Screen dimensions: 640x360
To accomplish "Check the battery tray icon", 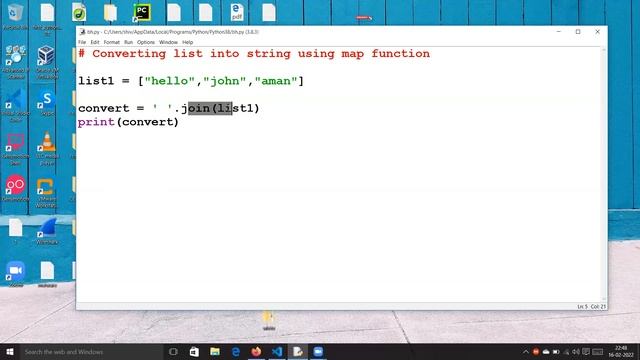I will pos(556,352).
